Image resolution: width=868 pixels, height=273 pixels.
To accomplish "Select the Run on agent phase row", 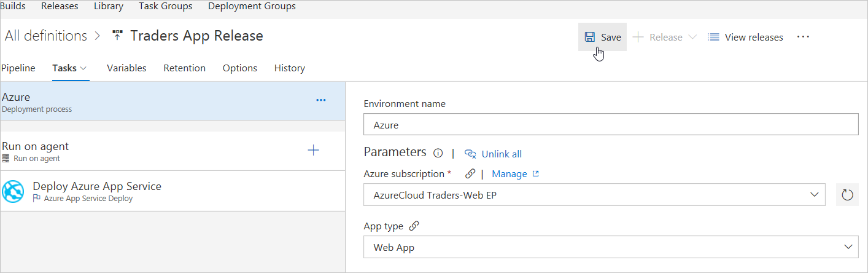I will (x=172, y=151).
